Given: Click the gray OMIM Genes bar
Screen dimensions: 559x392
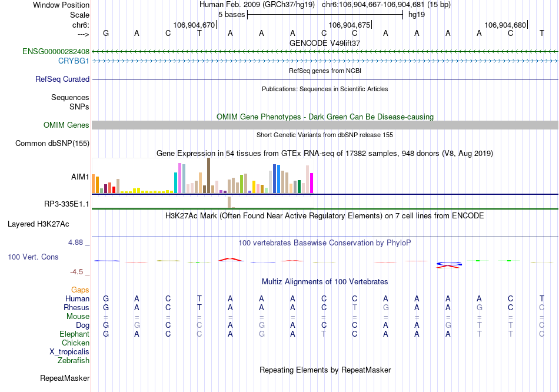Looking at the screenshot, I should [325, 125].
